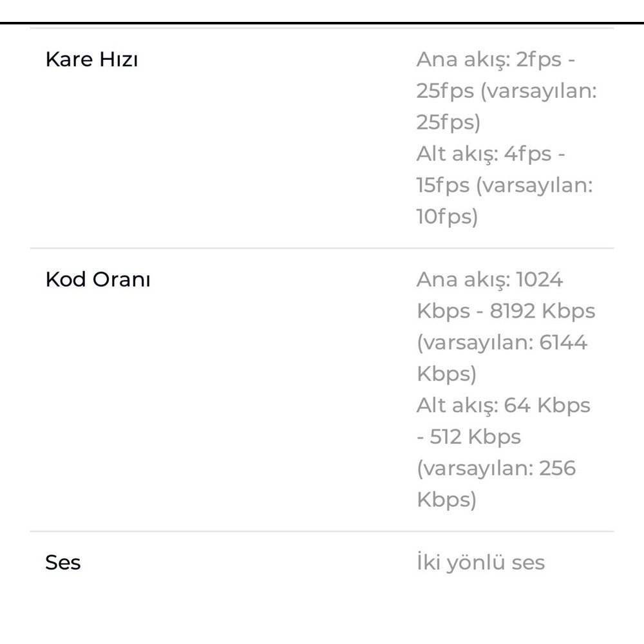
Task: Click the '25fps (varsayılan:' text line
Action: point(506,91)
